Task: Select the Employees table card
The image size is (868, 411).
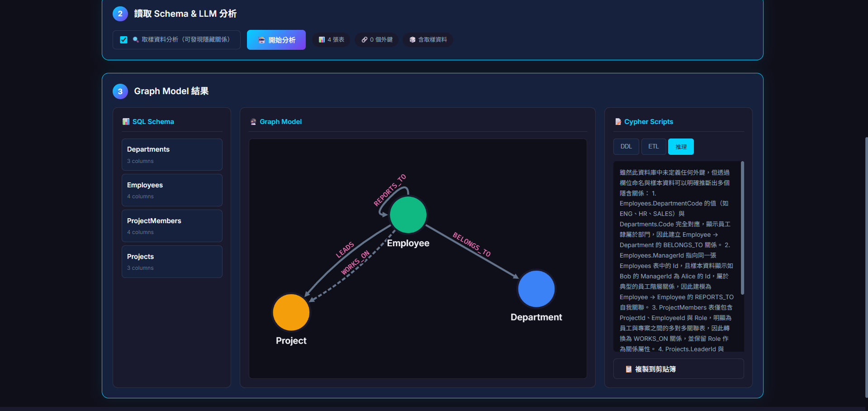Action: pos(172,190)
